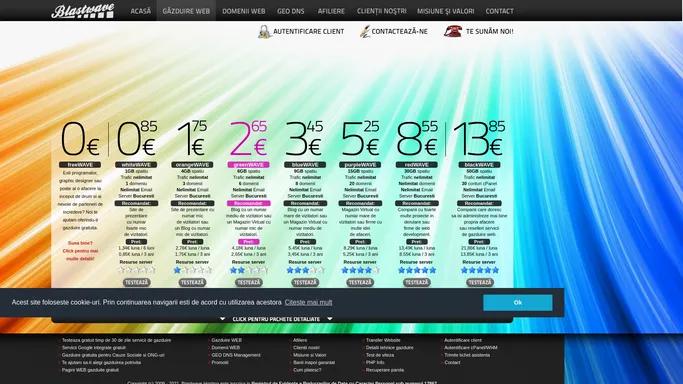Click the red telephone icon
Screen dimensions: 683x384
pyautogui.click(x=453, y=31)
